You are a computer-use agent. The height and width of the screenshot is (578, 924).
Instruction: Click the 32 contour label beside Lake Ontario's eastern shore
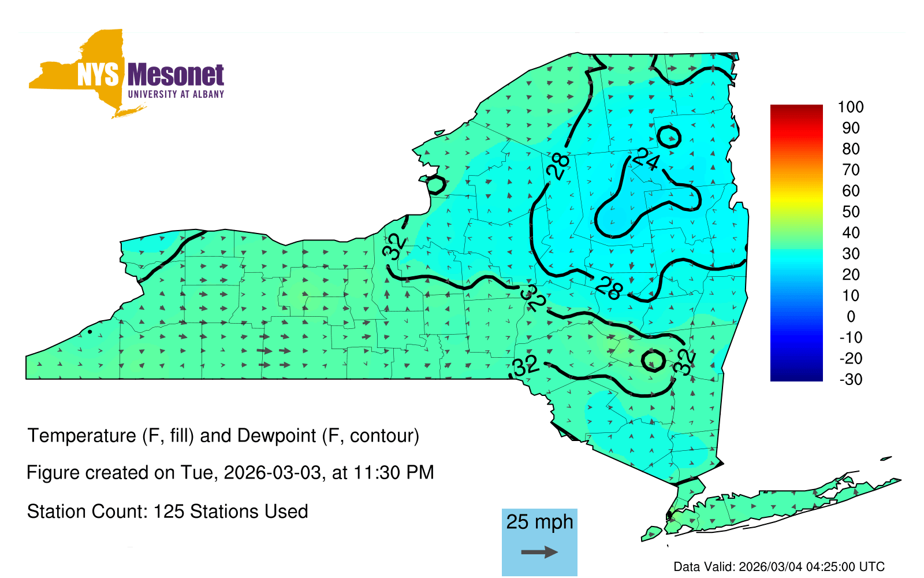[395, 246]
